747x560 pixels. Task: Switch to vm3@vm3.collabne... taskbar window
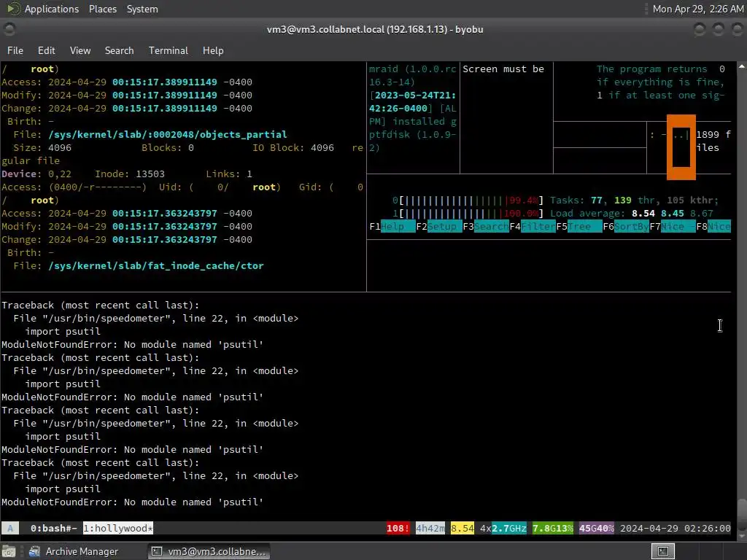pos(209,551)
